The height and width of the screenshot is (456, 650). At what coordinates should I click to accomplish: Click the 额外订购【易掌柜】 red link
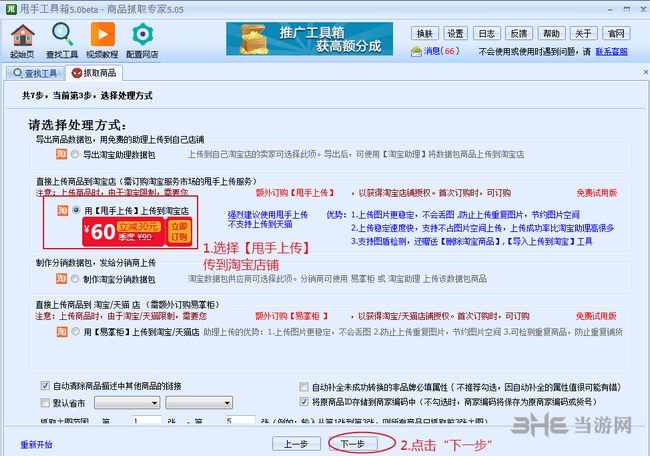click(x=291, y=316)
